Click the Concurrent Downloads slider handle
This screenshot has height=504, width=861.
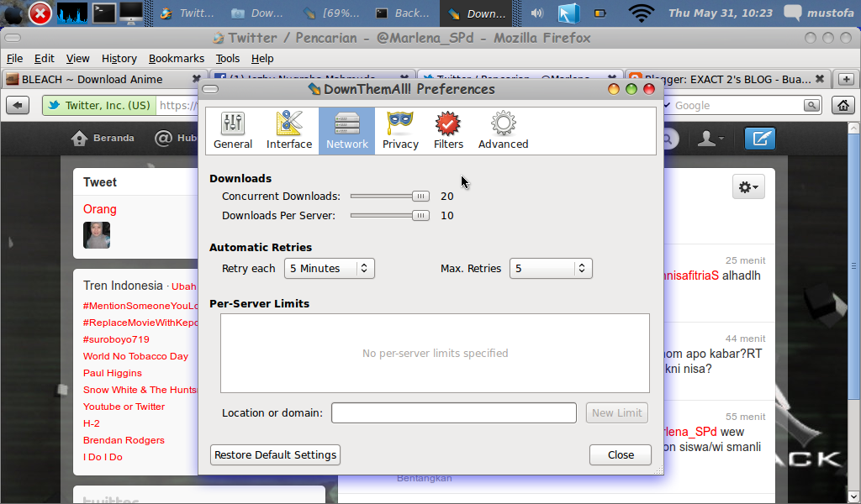(x=420, y=197)
